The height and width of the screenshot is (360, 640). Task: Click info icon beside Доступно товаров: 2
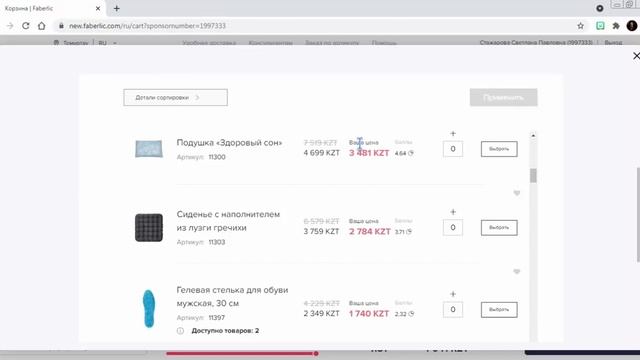180,331
